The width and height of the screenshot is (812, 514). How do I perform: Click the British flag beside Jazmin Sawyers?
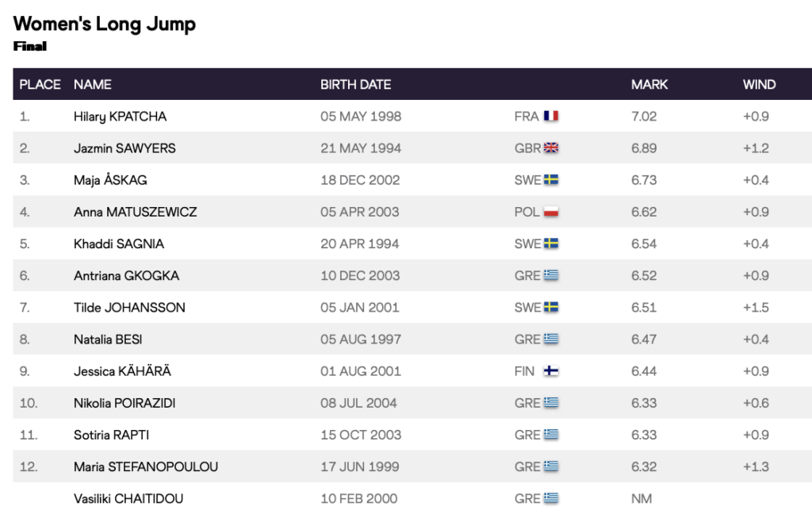coord(551,148)
